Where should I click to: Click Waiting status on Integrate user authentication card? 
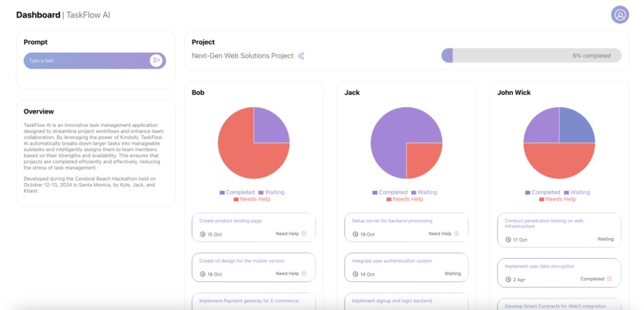point(452,273)
